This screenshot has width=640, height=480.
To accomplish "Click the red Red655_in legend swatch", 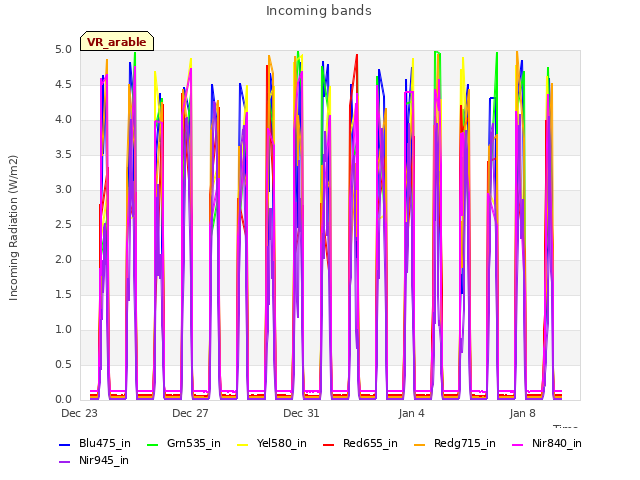I will click(329, 444).
